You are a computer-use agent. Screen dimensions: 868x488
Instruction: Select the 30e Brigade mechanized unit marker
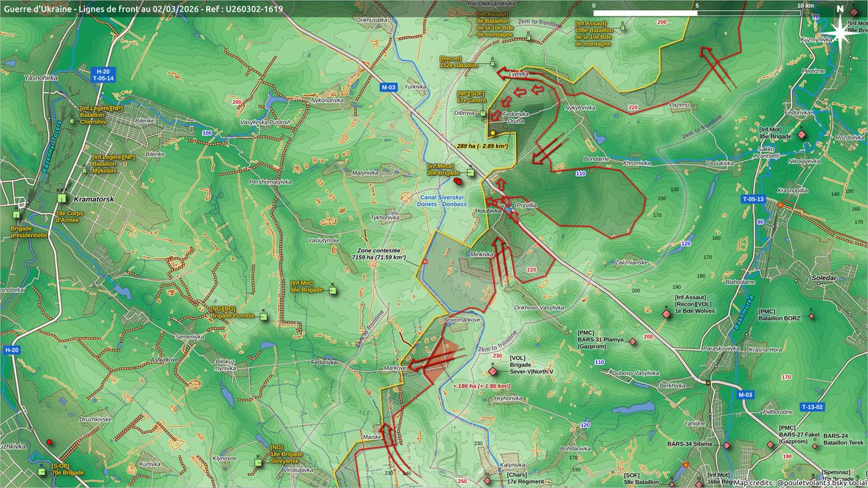[470, 172]
